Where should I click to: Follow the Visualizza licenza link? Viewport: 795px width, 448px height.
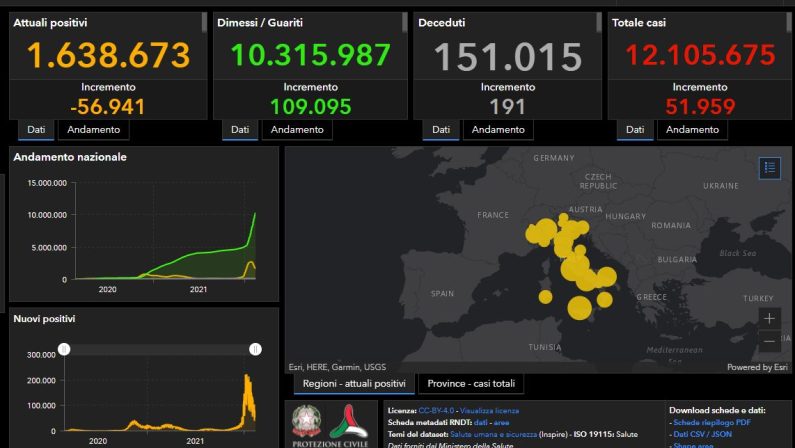489,410
